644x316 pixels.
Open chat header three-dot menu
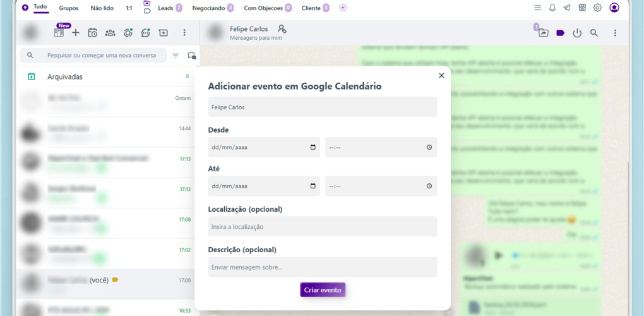(615, 33)
